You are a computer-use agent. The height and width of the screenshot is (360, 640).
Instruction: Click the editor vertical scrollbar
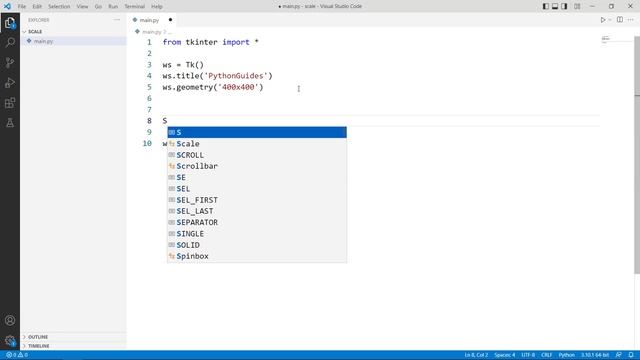coord(637,155)
